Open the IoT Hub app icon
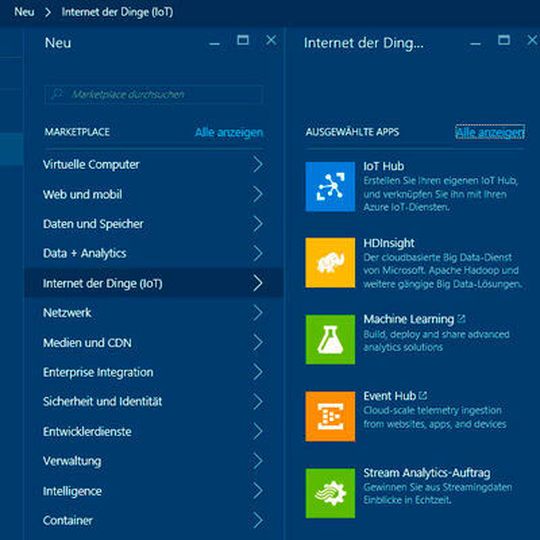Viewport: 540px width, 540px height. tap(330, 186)
